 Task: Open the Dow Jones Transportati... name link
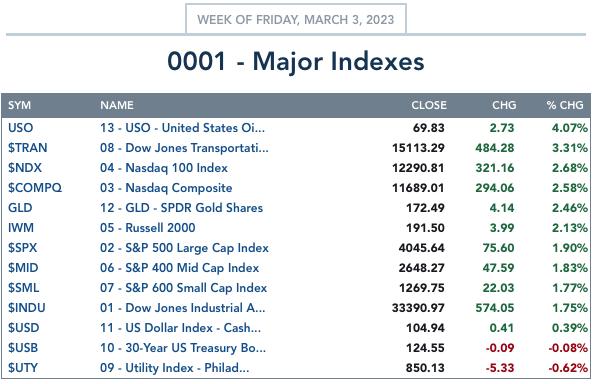coord(184,148)
